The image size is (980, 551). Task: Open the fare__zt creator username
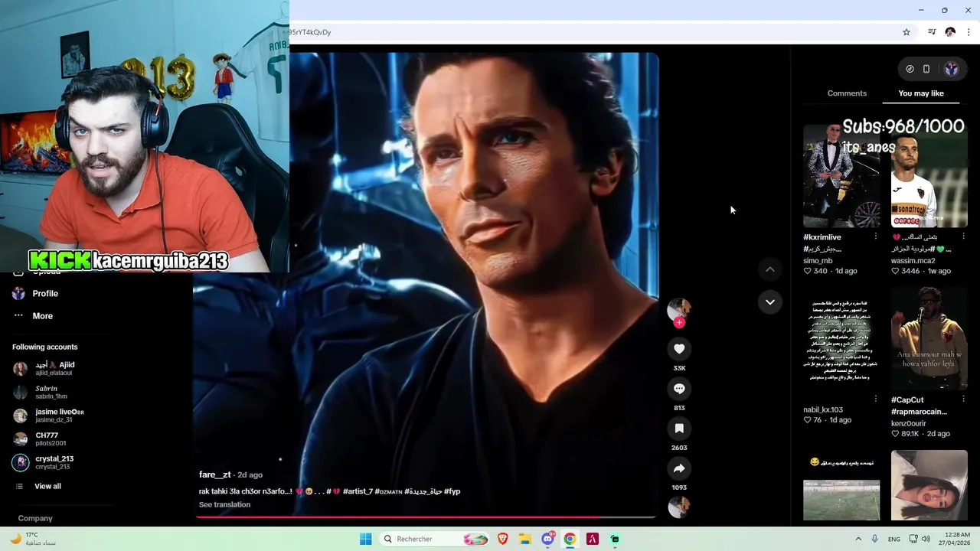(214, 474)
